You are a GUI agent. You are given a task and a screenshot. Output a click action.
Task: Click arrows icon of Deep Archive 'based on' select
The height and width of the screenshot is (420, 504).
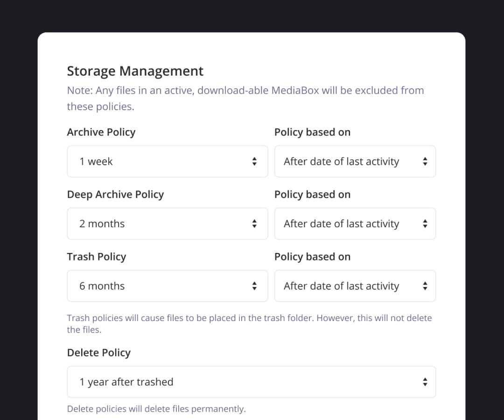tap(425, 224)
